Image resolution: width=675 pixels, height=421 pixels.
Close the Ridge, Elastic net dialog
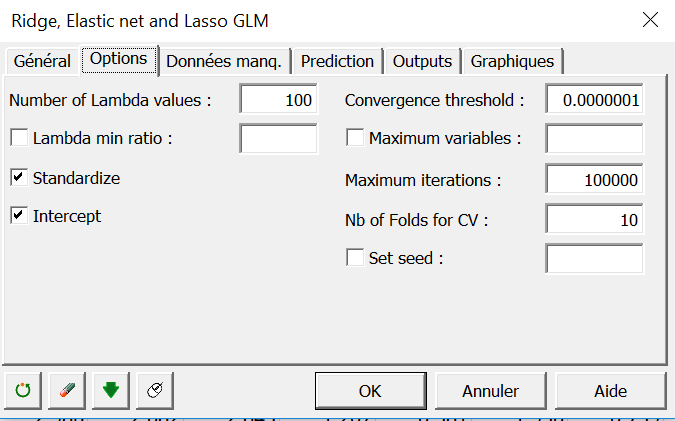[x=650, y=20]
